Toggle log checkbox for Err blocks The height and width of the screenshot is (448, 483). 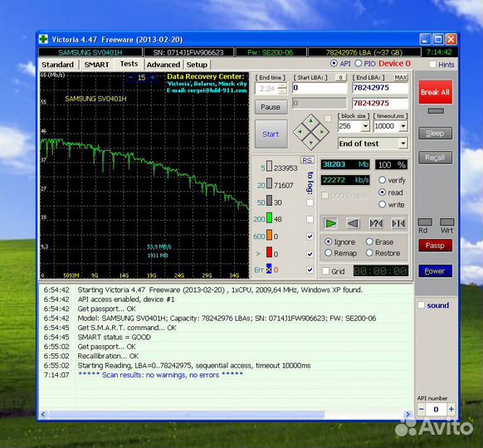[310, 270]
